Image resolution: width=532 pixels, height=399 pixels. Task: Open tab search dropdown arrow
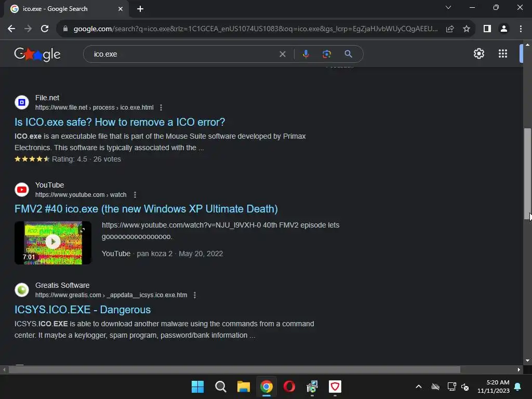pos(448,7)
